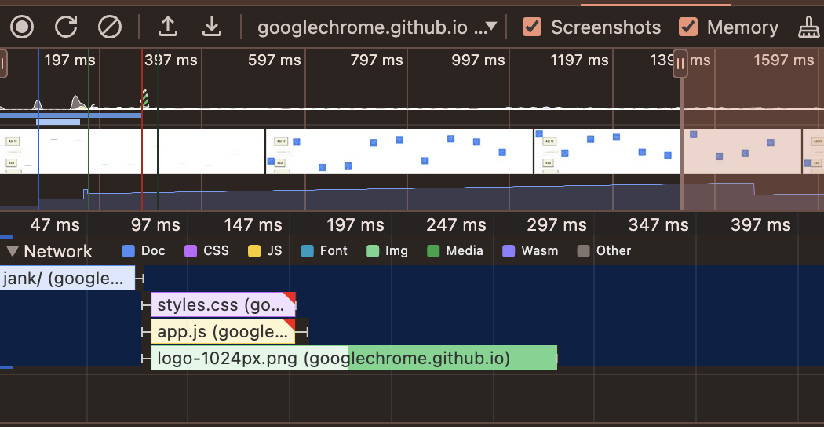Viewport: 824px width, 427px height.
Task: Click the 197 ms tick on ruler
Action: coord(354,225)
